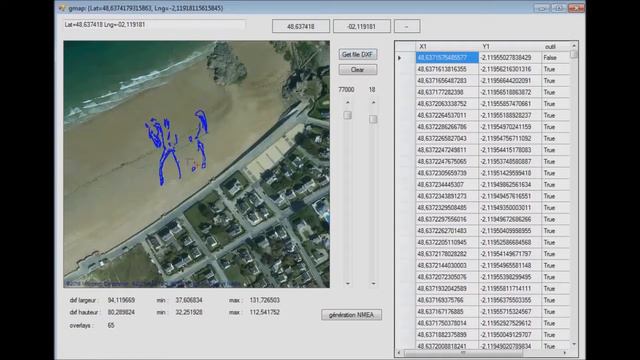Select the Y1 cell -2,11954415178083
Screen dimensions: 640x360
[x=510, y=150]
